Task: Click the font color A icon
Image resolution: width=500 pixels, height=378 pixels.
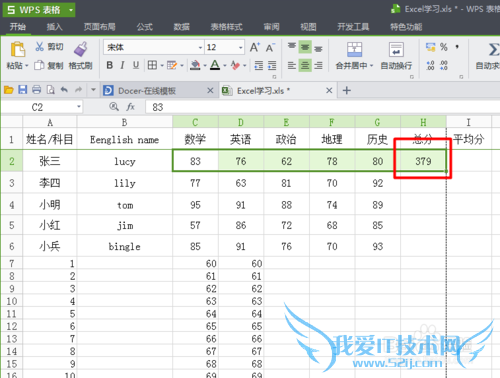Action: click(215, 65)
